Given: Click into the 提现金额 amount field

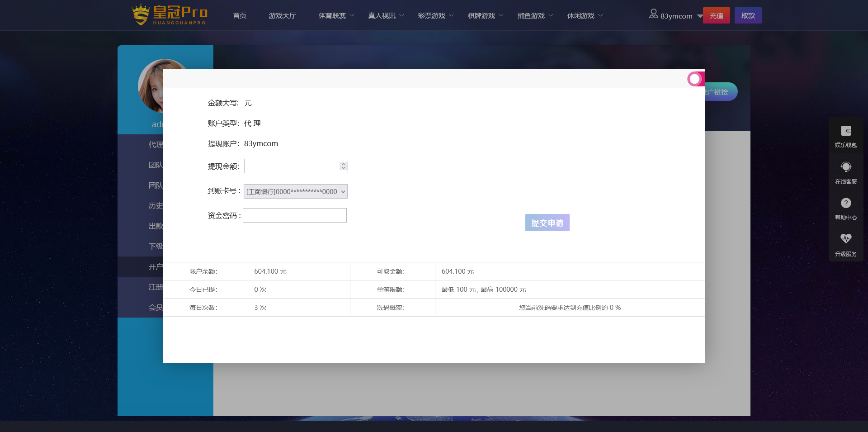Looking at the screenshot, I should pos(292,166).
